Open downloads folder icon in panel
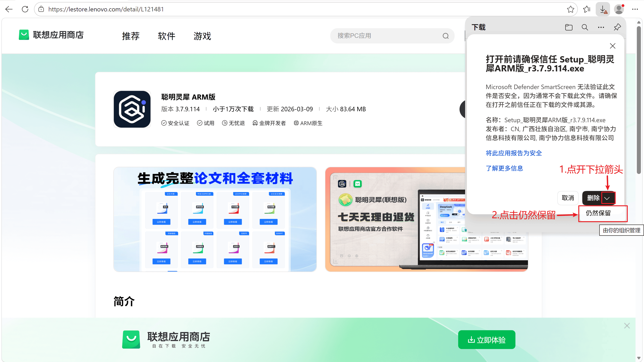 pyautogui.click(x=569, y=27)
